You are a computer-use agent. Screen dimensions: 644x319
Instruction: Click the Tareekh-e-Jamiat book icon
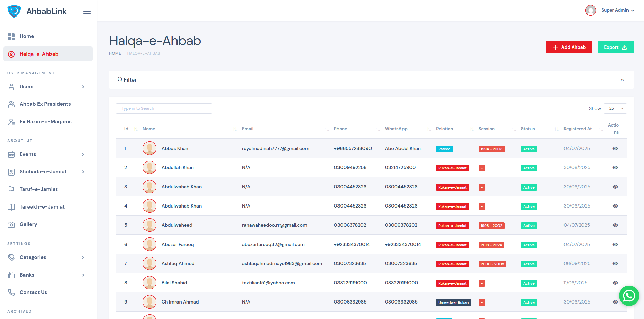(11, 207)
